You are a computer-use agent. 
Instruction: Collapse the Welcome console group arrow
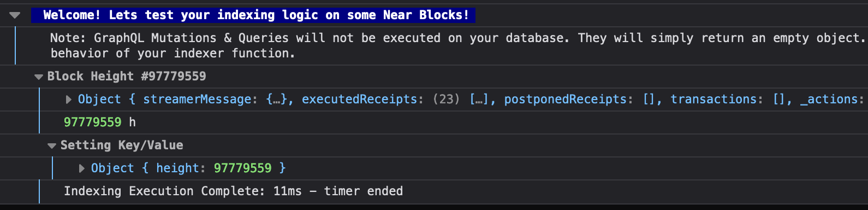pos(15,15)
